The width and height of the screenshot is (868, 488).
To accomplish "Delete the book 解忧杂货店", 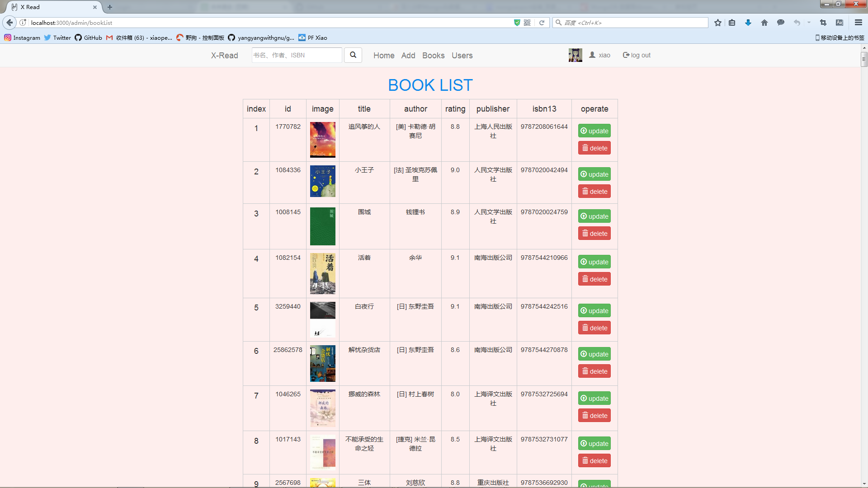I will (594, 371).
